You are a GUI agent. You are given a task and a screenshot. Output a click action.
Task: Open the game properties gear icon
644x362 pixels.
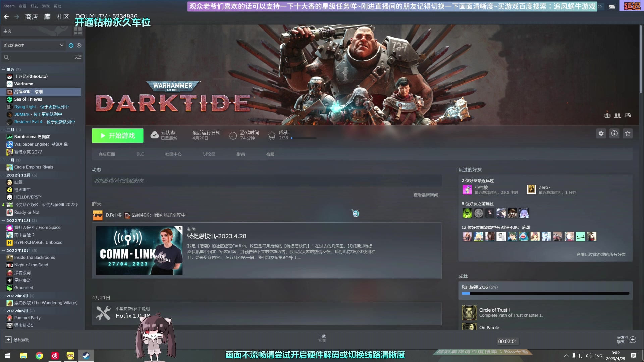coord(601,133)
